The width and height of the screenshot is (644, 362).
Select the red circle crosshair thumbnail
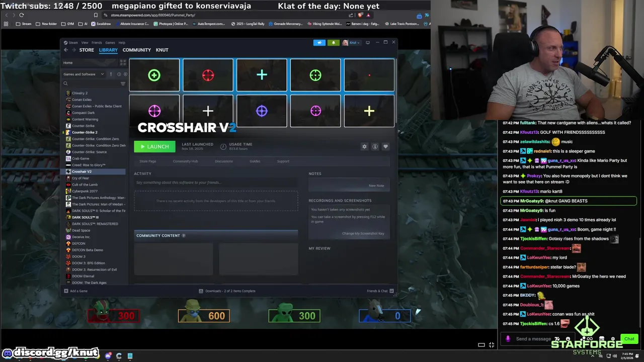(x=208, y=75)
